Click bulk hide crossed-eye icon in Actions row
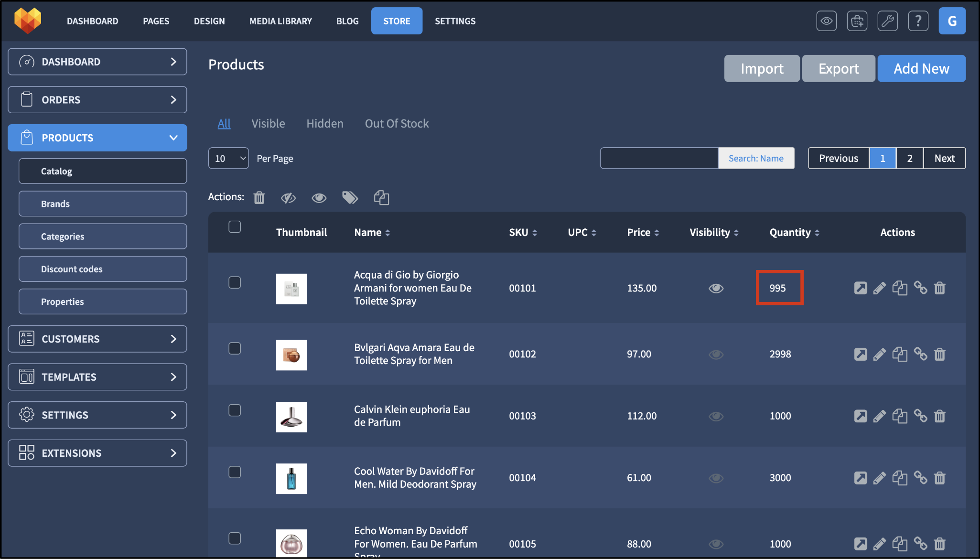Screen dimensions: 980x559 [288, 197]
